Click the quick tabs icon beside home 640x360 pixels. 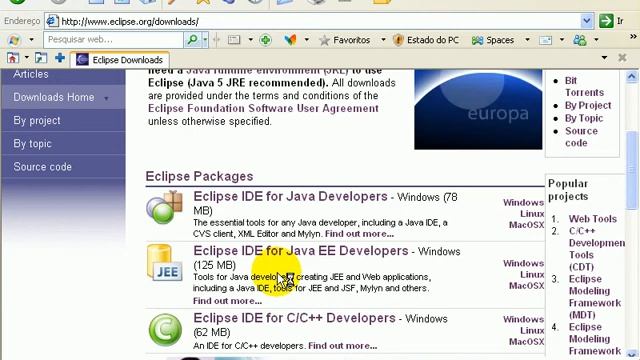40,58
